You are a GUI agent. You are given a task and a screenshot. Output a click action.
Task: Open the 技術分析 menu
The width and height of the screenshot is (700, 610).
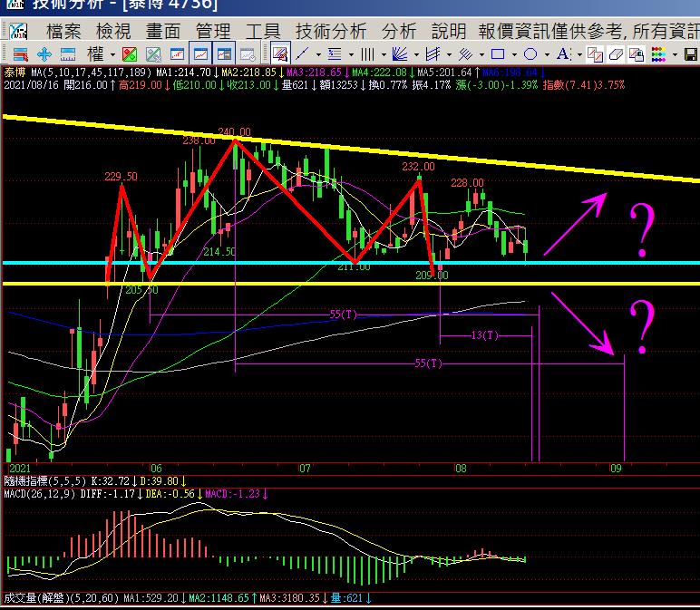pos(331,31)
